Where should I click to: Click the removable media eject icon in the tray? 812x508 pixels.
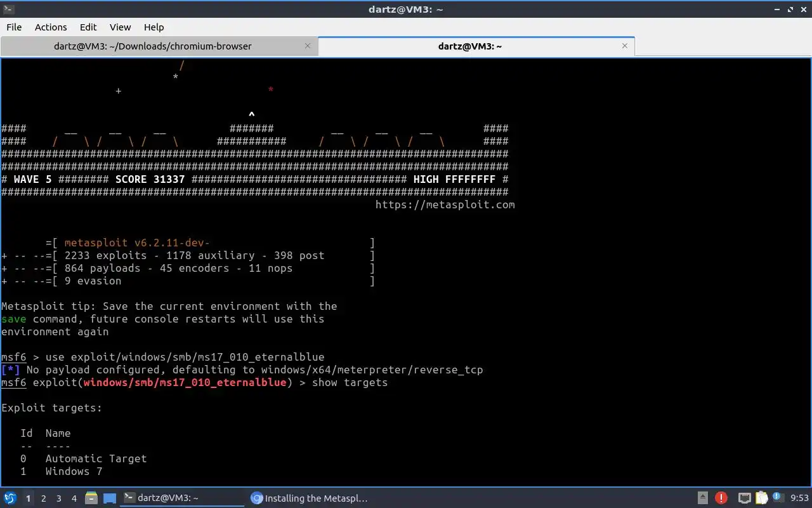(703, 498)
